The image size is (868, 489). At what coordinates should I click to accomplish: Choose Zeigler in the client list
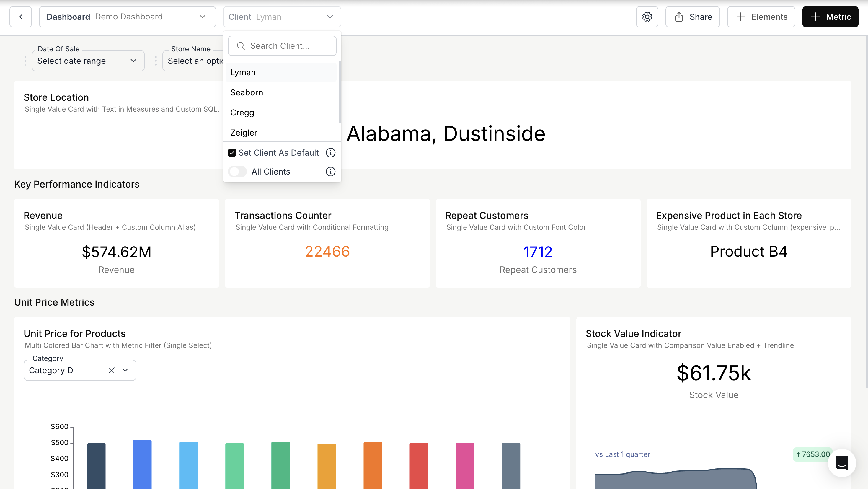(244, 133)
